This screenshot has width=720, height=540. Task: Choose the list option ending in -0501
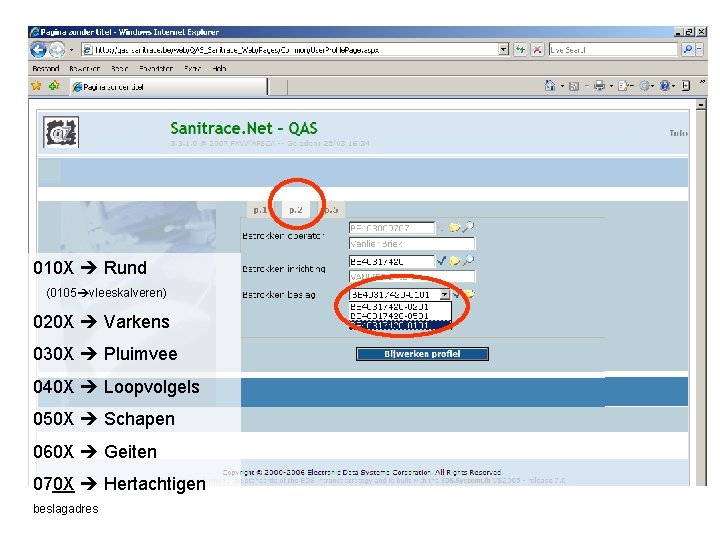(400, 316)
